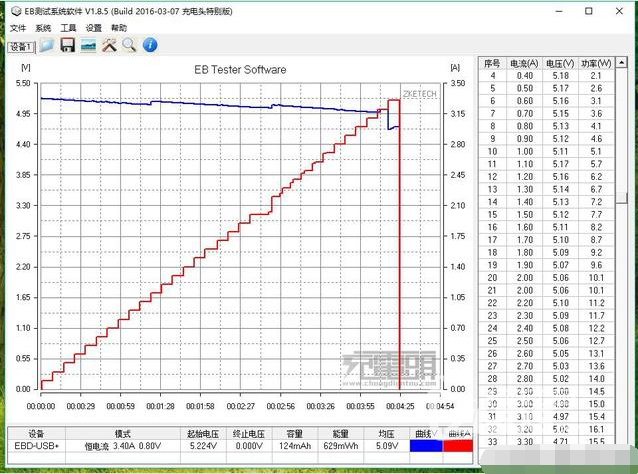
Task: Click the 设备1 device button
Action: tap(21, 47)
